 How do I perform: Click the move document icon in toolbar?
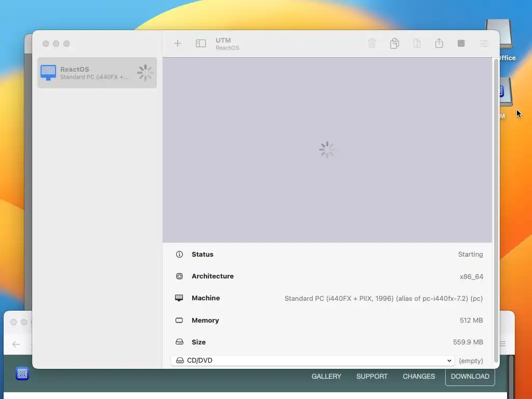[x=417, y=44]
